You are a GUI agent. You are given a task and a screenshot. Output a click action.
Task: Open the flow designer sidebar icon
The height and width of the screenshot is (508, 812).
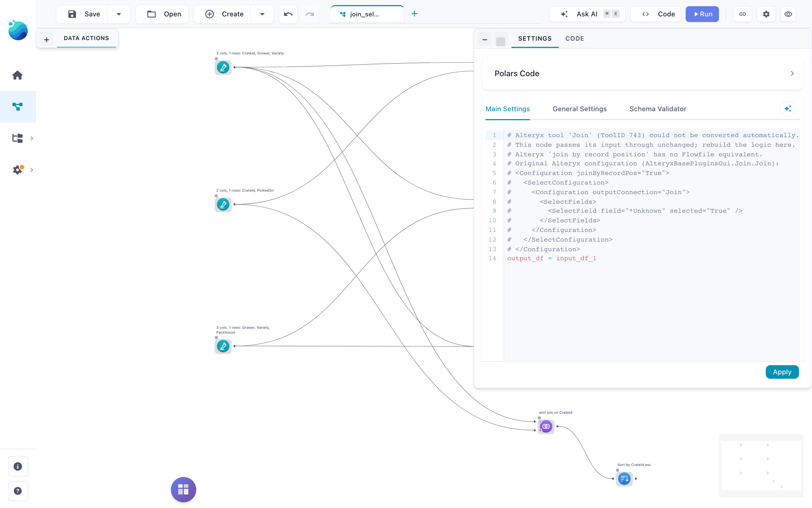pyautogui.click(x=17, y=106)
